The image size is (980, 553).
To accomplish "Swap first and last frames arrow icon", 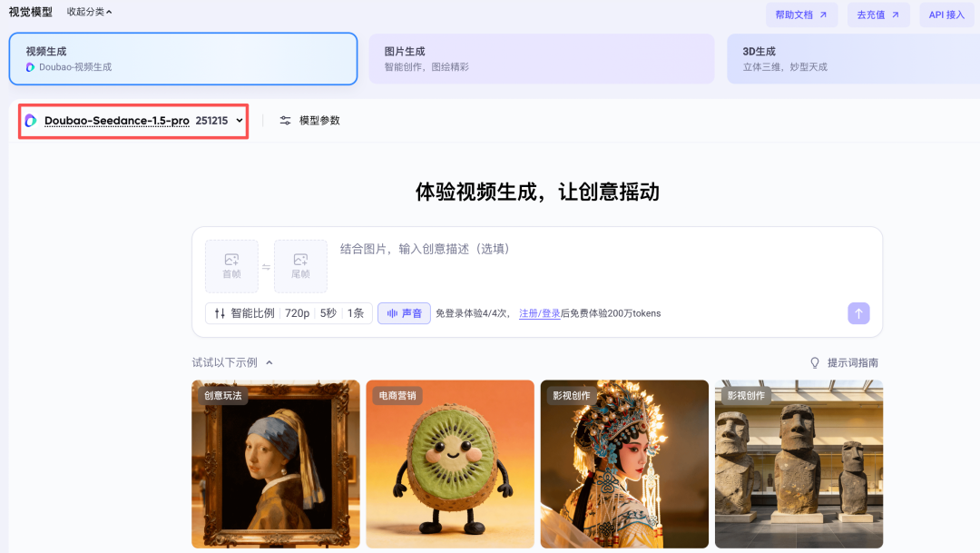I will [x=266, y=267].
